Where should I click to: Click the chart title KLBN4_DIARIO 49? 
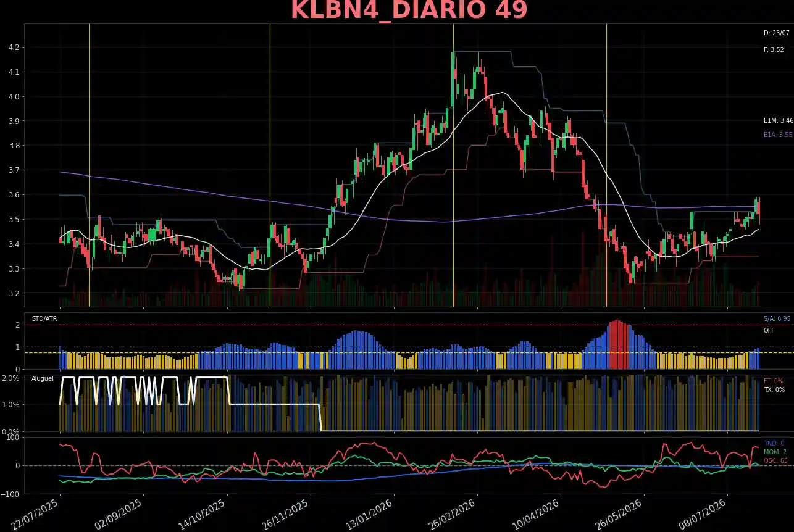point(409,10)
